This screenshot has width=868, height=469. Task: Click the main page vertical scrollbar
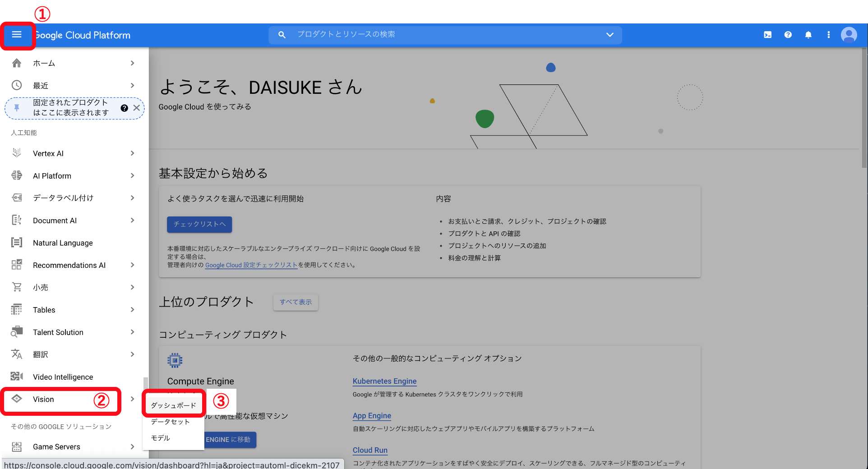coord(863,107)
